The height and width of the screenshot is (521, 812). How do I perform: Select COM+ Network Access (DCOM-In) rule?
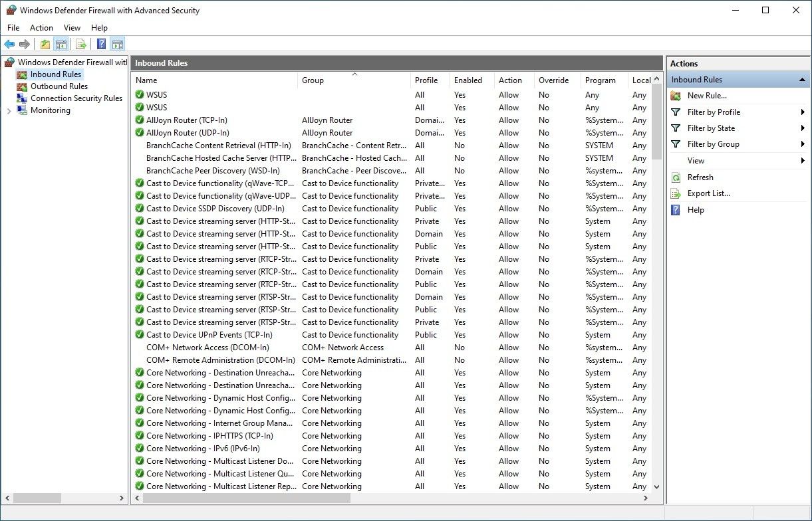click(392, 348)
